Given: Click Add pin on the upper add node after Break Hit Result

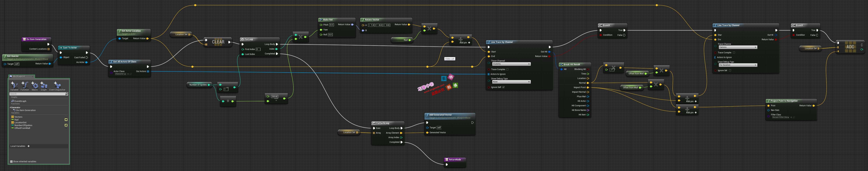Looking at the screenshot, I should pos(691,101).
